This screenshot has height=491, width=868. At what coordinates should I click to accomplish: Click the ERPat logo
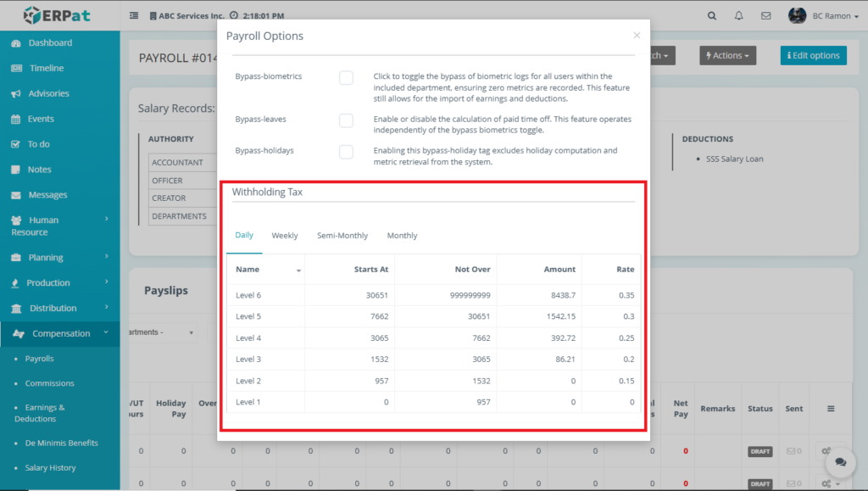click(57, 15)
